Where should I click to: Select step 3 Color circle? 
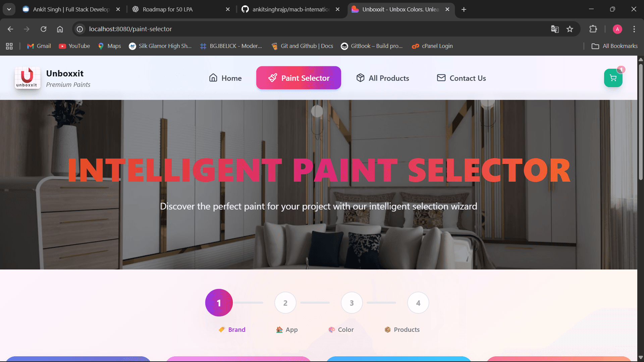click(352, 303)
